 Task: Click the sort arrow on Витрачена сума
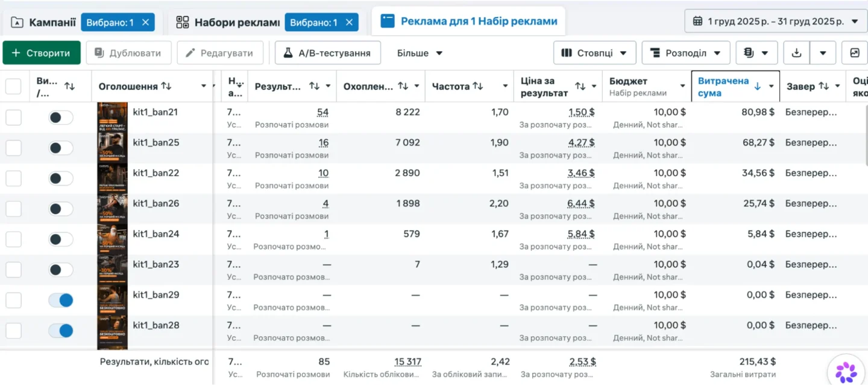point(758,86)
